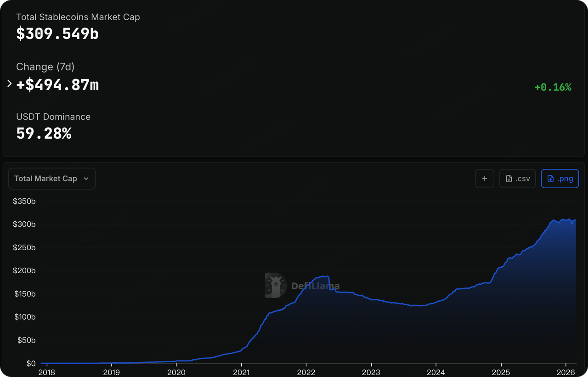This screenshot has height=377, width=588.
Task: Download chart data as .csv
Action: pos(518,179)
